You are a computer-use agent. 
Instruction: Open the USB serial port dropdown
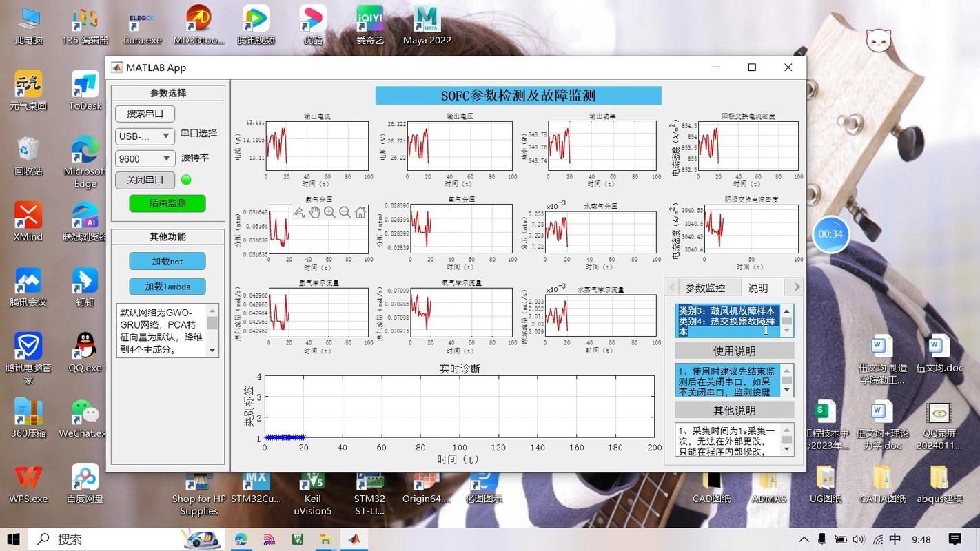tap(144, 136)
